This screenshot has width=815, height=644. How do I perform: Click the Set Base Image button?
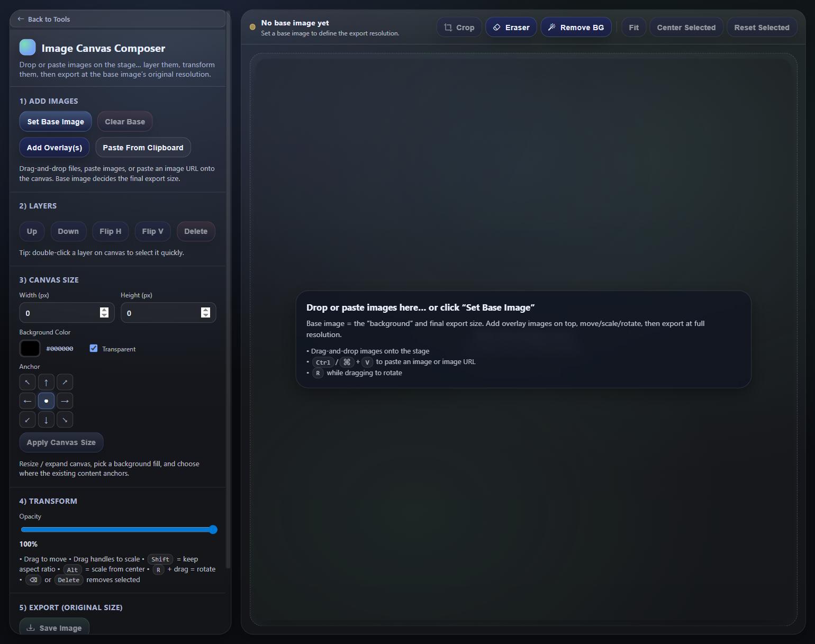pyautogui.click(x=56, y=122)
